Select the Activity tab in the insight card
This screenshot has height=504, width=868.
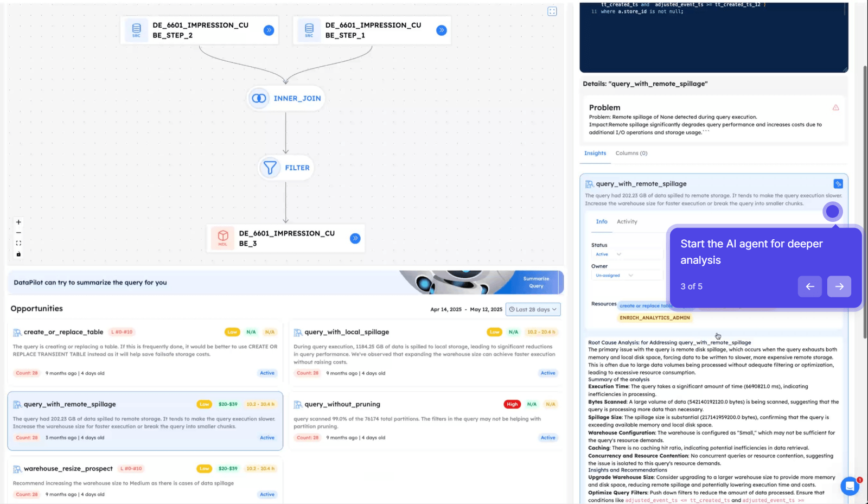tap(627, 222)
